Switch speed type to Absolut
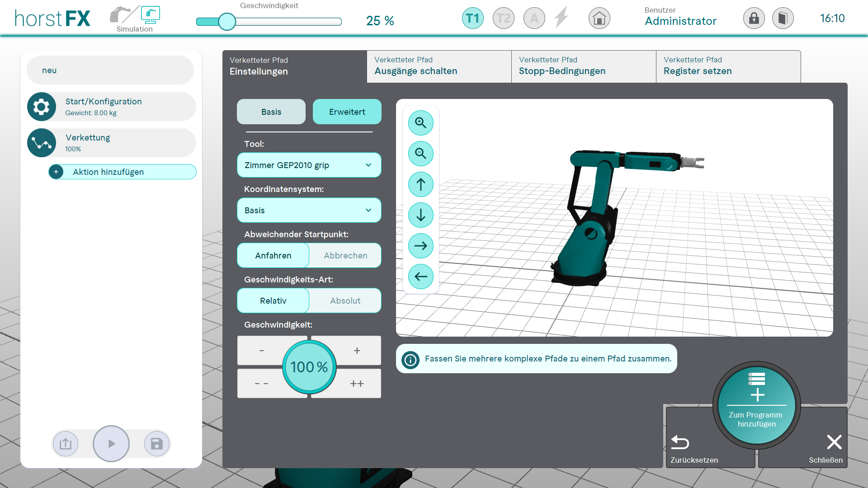This screenshot has width=868, height=488. click(x=345, y=301)
